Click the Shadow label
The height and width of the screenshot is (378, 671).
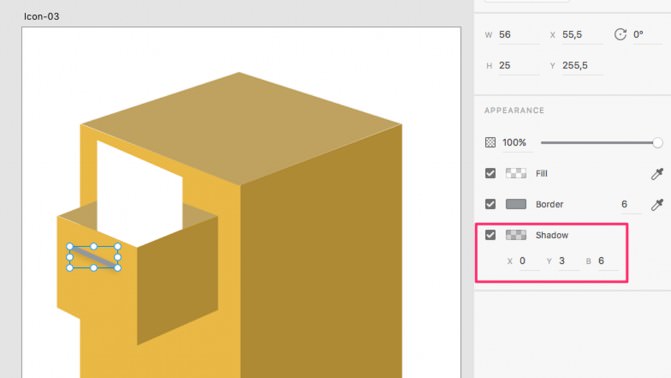(552, 235)
